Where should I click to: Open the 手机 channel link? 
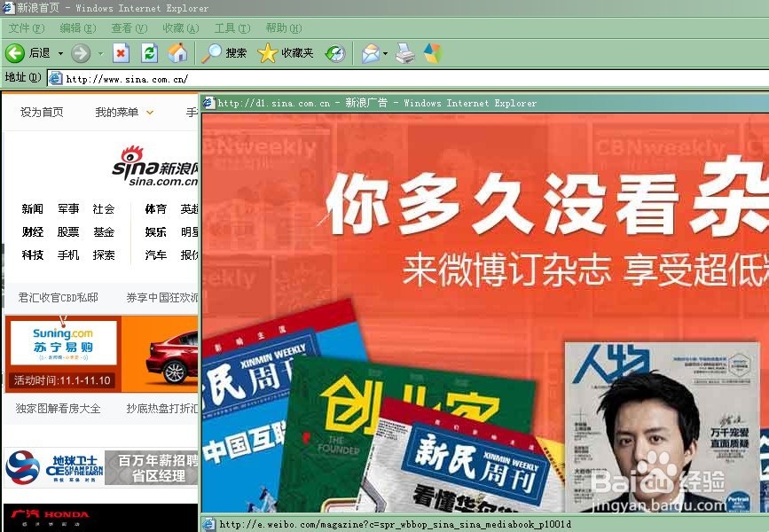[68, 255]
